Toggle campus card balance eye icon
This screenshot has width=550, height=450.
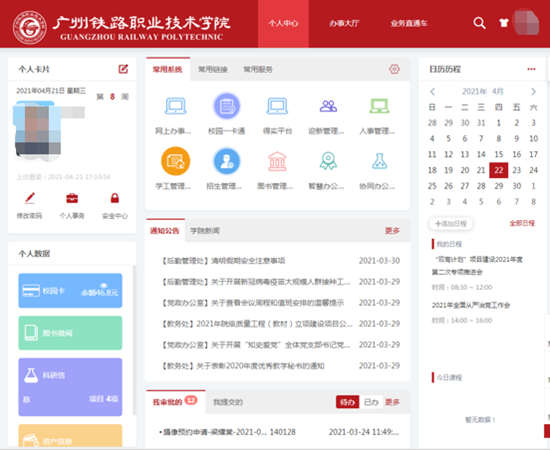(104, 286)
